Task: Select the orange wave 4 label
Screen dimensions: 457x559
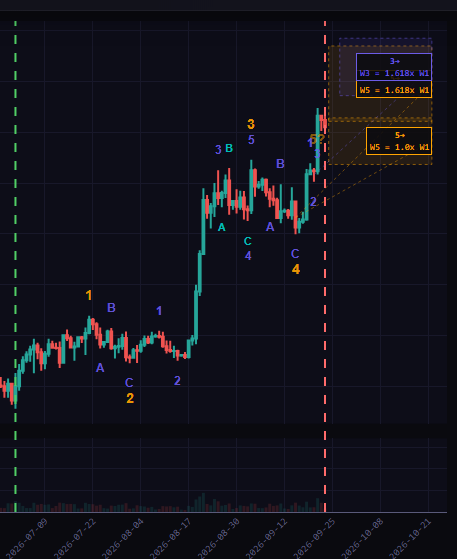Action: (296, 269)
